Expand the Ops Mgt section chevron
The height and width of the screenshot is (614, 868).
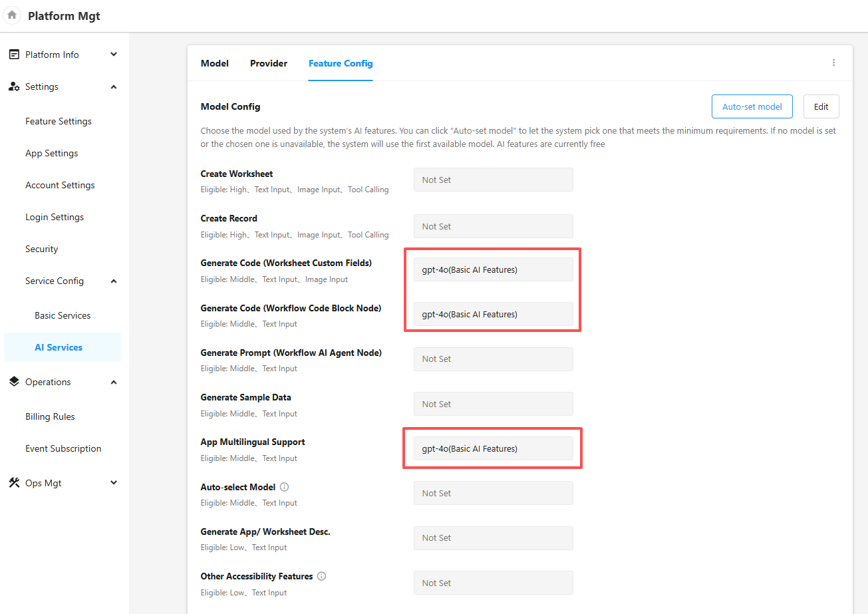pos(114,483)
